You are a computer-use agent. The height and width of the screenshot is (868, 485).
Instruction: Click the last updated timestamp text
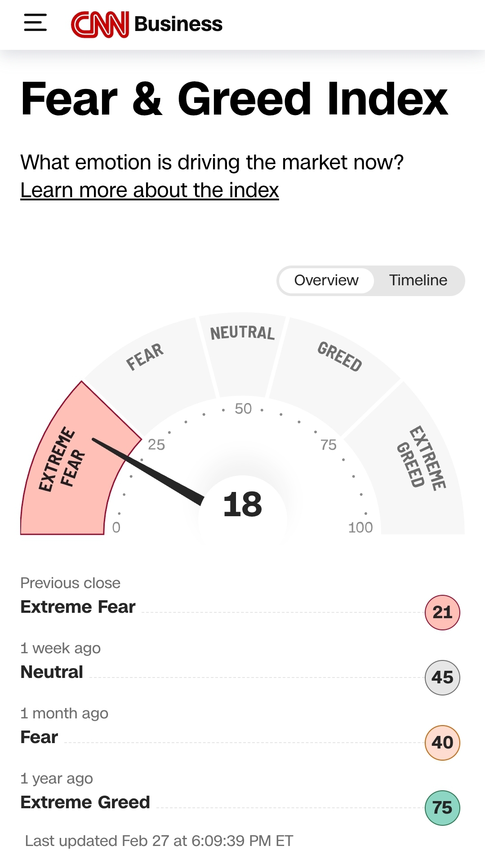point(159,841)
